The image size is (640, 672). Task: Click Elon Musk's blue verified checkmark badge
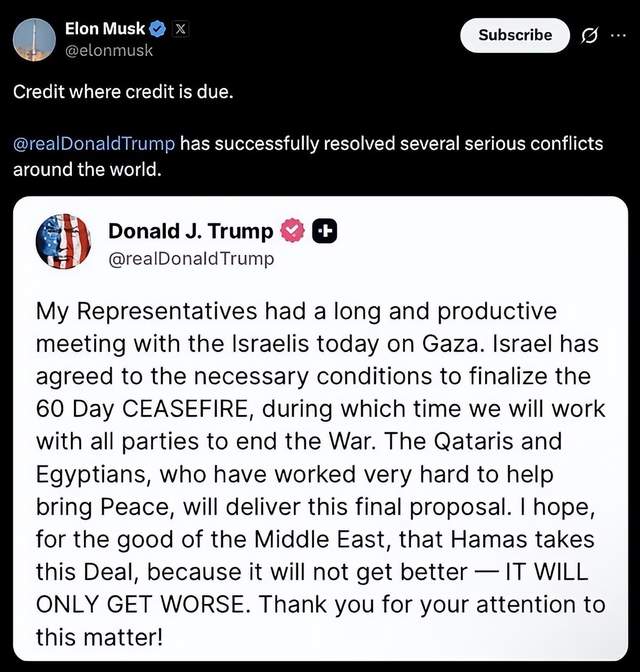pos(157,29)
